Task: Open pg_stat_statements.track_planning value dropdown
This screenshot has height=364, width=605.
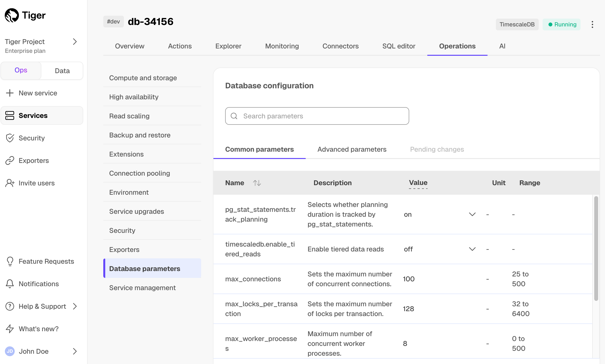Action: click(x=472, y=214)
